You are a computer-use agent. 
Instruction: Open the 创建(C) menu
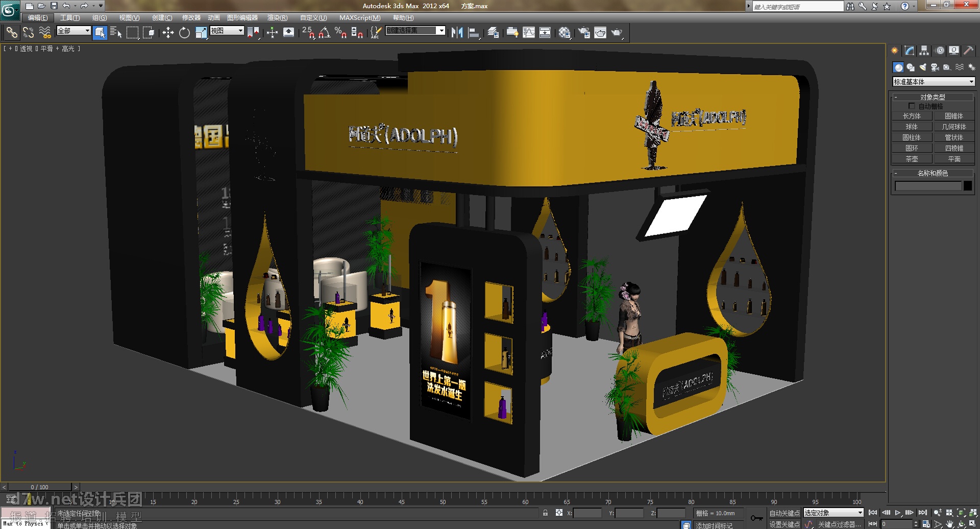click(162, 18)
